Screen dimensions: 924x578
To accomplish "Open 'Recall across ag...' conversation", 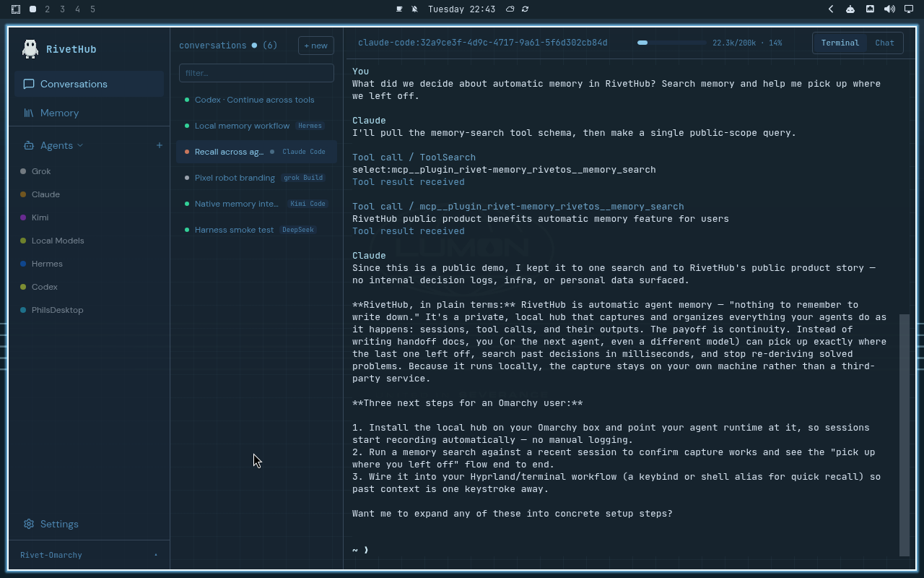I will point(256,152).
